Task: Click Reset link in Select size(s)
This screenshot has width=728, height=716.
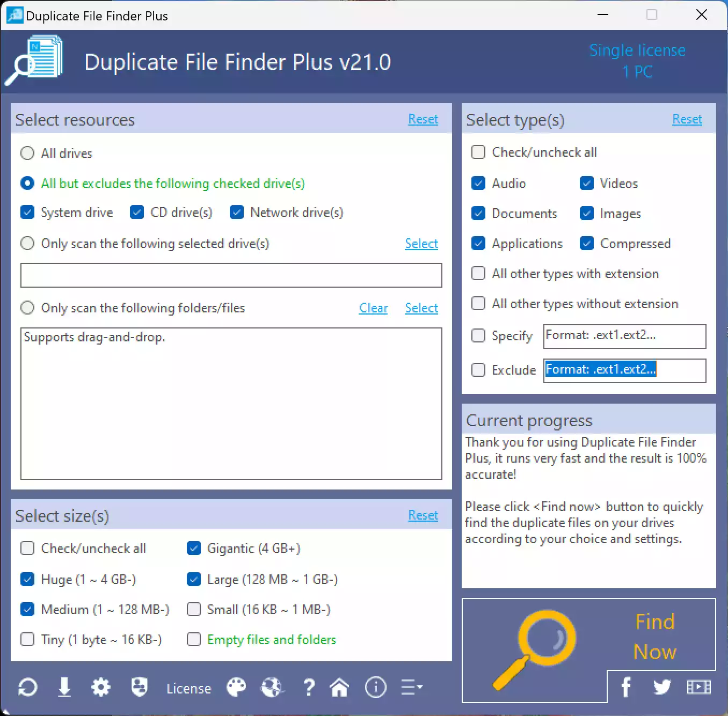Action: click(423, 515)
